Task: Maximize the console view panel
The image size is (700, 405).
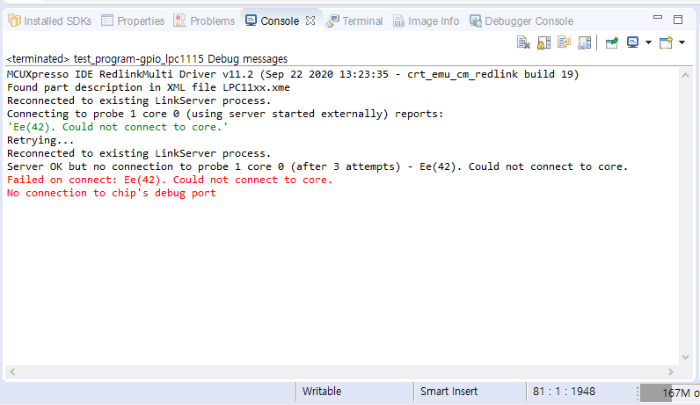Action: coord(678,19)
